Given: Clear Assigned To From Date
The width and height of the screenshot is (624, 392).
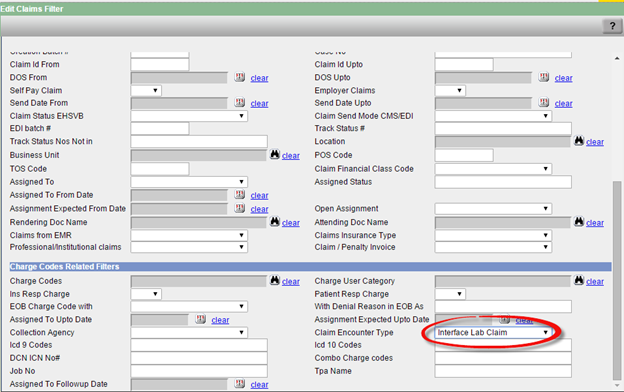Looking at the screenshot, I should click(x=259, y=195).
